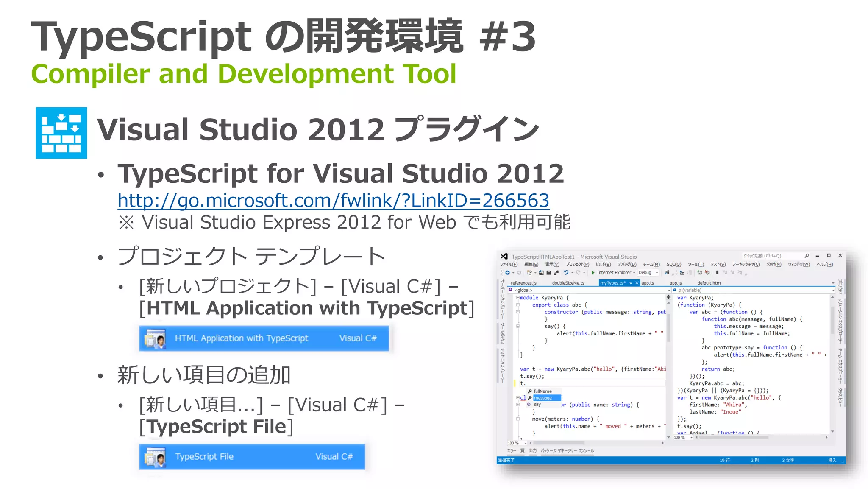Open the ツール(T) menu

pyautogui.click(x=696, y=264)
